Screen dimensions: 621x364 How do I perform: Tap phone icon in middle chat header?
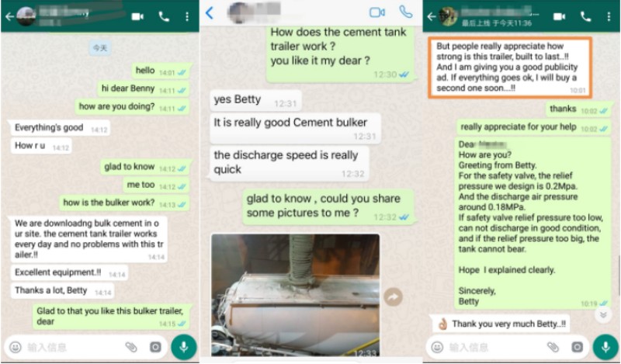[405, 12]
